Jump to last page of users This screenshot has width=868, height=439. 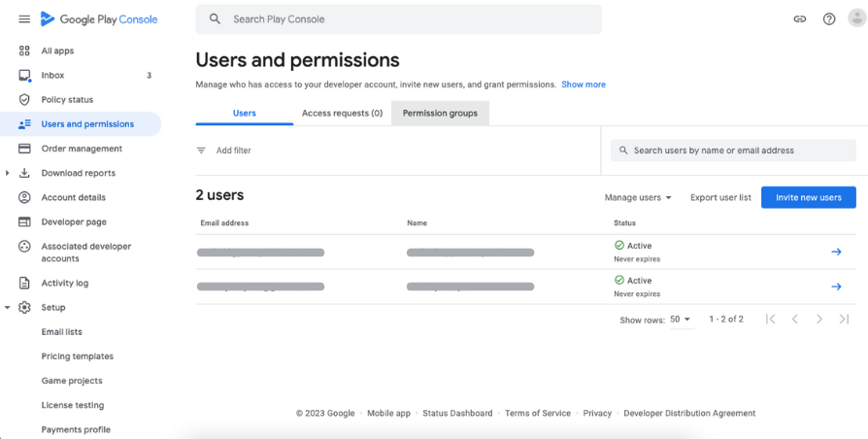click(844, 320)
